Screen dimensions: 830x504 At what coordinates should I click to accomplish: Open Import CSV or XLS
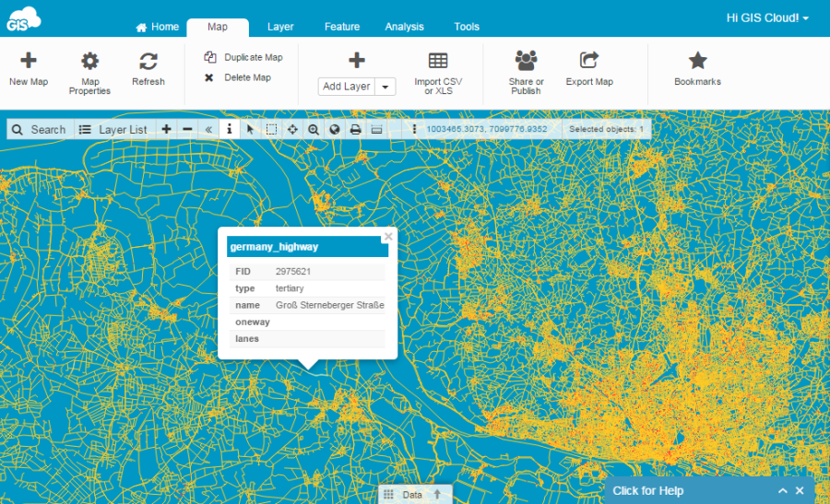pos(438,73)
